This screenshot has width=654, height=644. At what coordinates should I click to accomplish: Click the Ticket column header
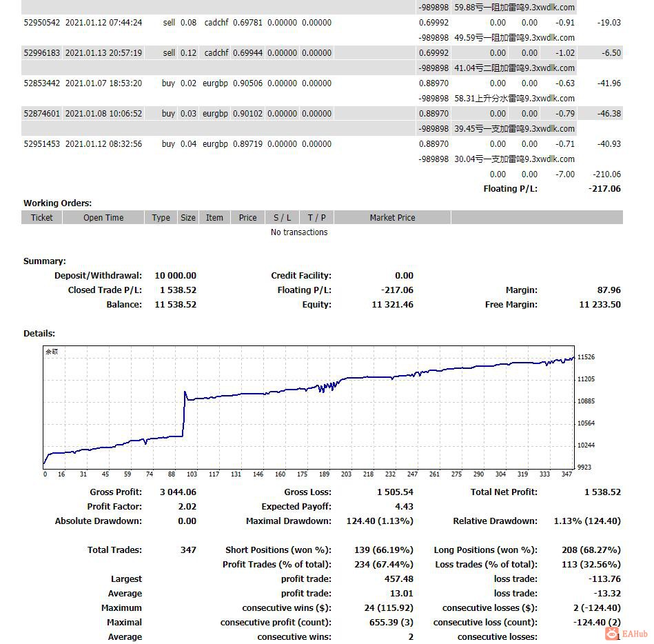click(x=42, y=217)
